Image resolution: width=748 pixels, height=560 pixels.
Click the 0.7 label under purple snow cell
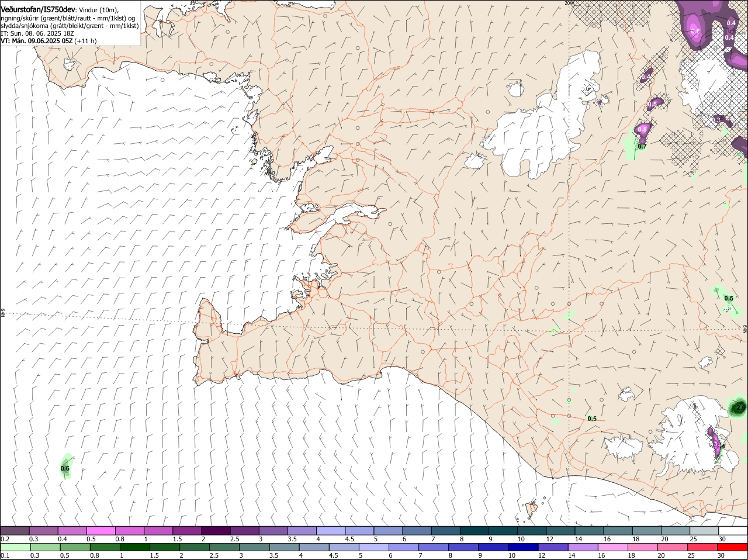(x=642, y=147)
